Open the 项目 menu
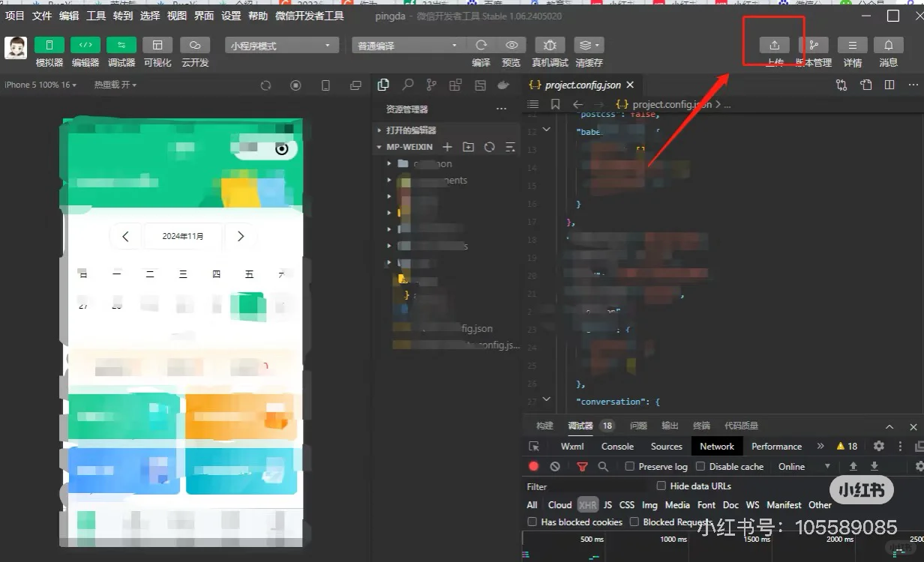 click(x=15, y=16)
